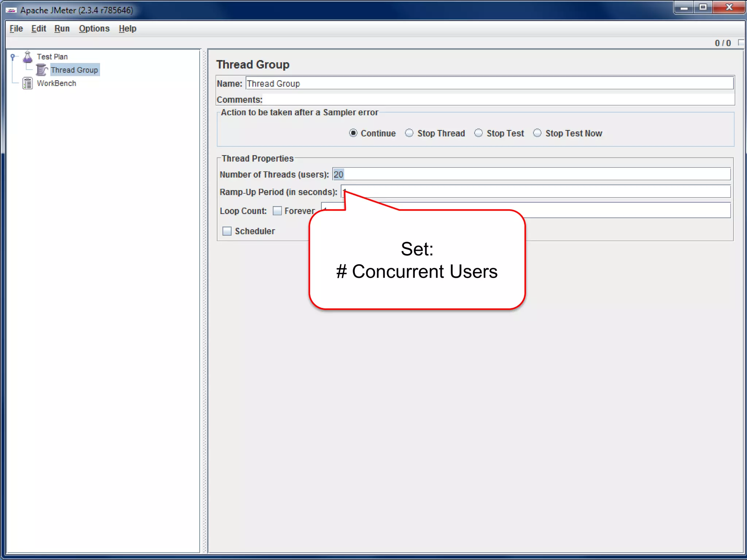The image size is (747, 560).
Task: Close the JMeter window
Action: pyautogui.click(x=729, y=8)
